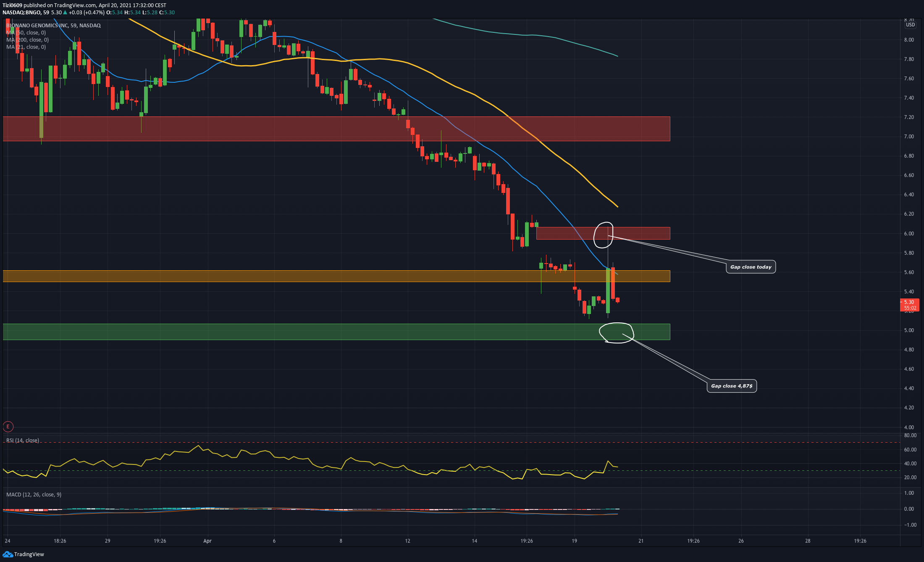Click the 'Apr' date label on time axis
This screenshot has width=924, height=562.
click(207, 541)
